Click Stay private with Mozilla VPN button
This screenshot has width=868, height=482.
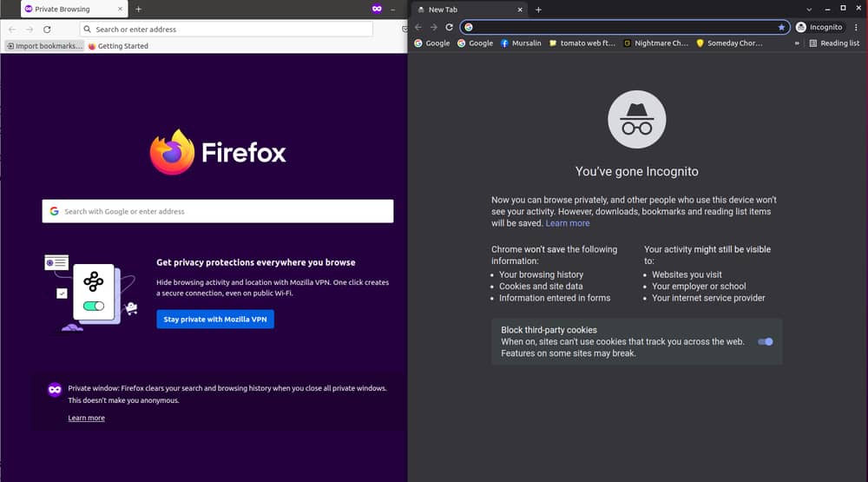click(215, 319)
